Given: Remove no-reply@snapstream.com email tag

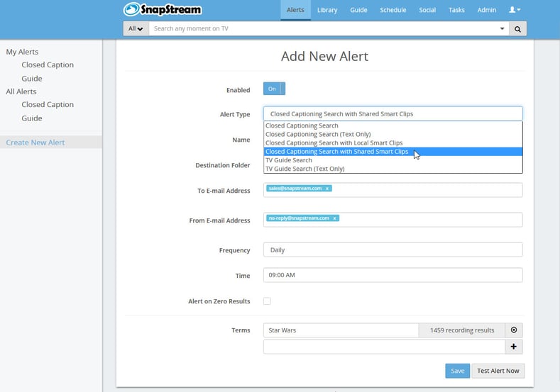Looking at the screenshot, I should coord(334,218).
